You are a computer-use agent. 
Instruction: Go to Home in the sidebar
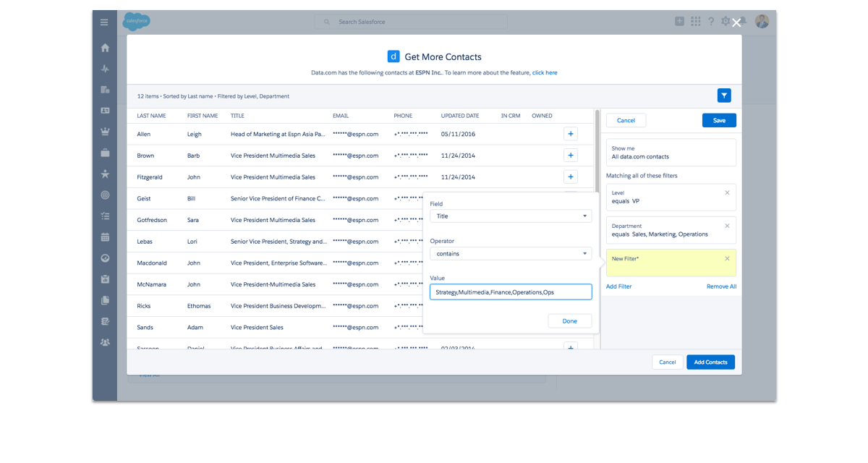pos(105,48)
